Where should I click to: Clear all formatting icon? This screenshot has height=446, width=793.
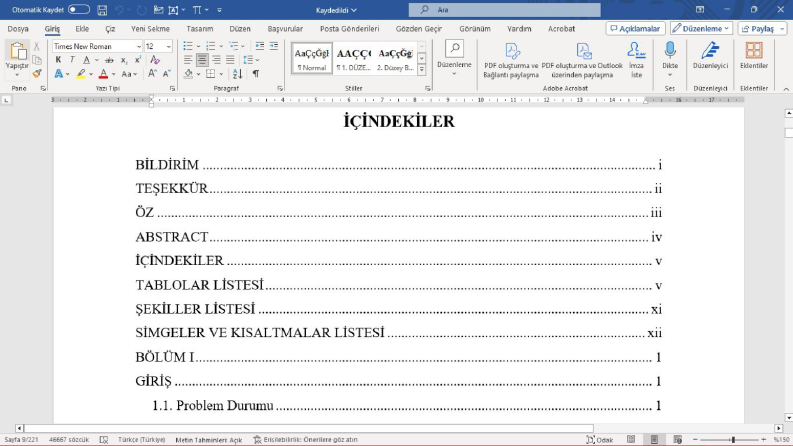(155, 60)
